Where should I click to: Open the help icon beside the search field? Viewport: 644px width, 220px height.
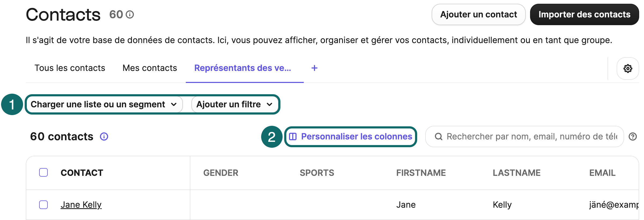633,136
